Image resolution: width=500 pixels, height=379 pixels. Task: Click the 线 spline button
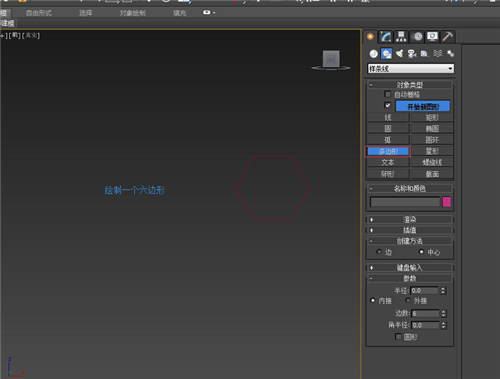click(388, 117)
